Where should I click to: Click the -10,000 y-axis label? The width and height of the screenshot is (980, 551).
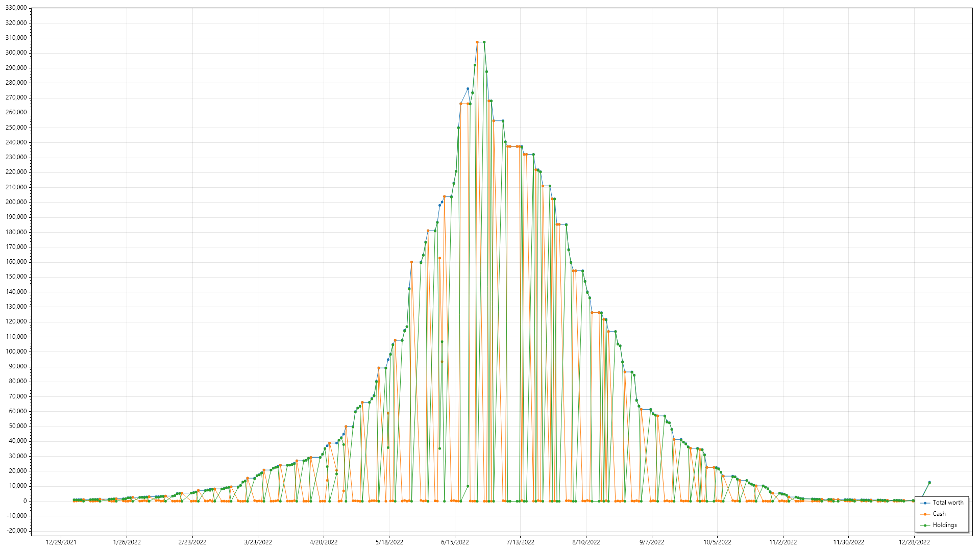coord(17,516)
